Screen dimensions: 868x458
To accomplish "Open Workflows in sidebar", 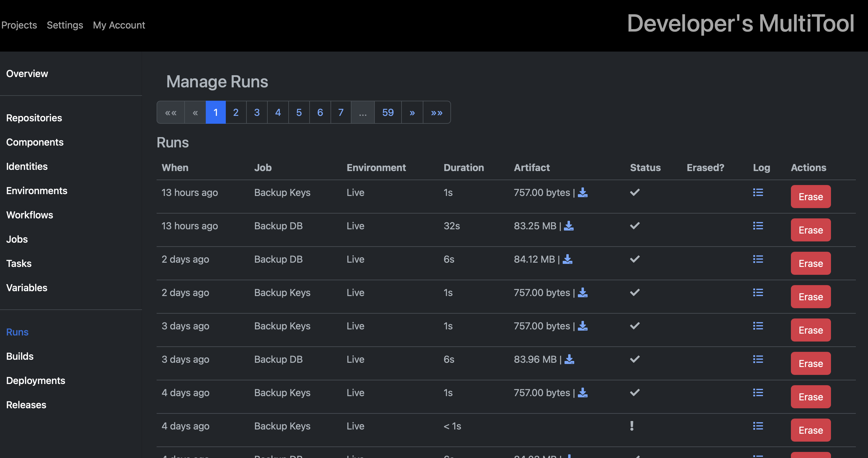I will 30,215.
